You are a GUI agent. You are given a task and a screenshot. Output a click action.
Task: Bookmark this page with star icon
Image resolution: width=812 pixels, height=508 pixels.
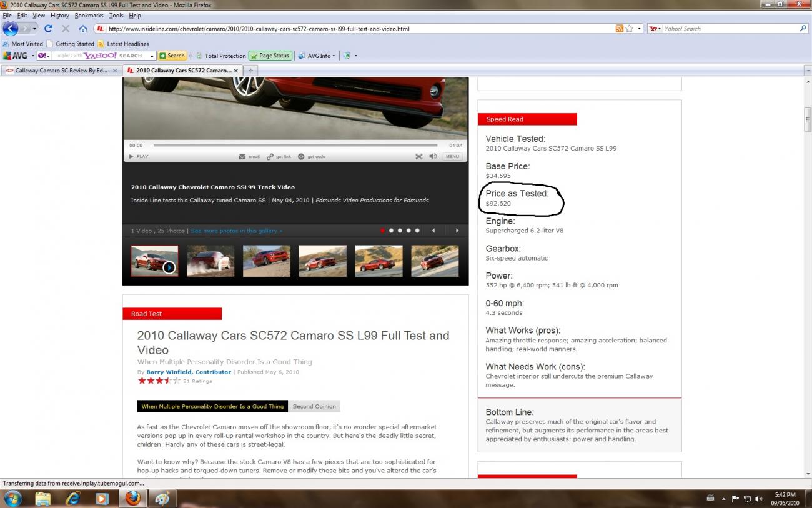pyautogui.click(x=630, y=29)
